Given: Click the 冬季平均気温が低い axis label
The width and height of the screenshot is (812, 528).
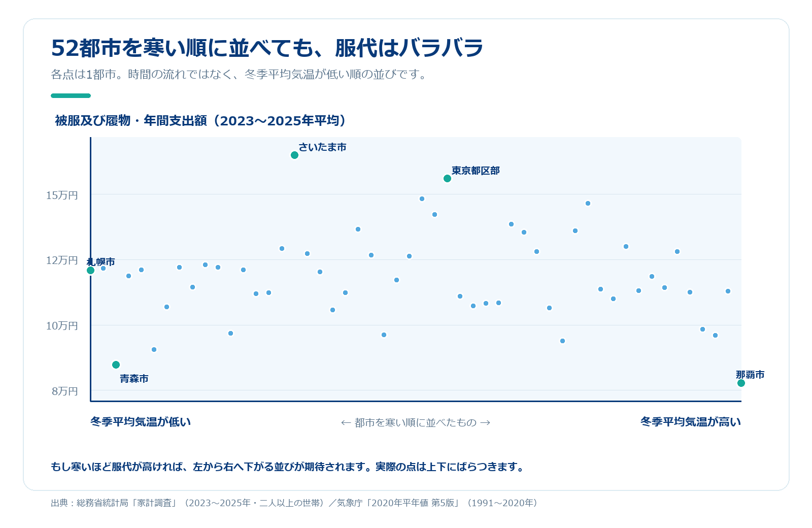Looking at the screenshot, I should [141, 421].
